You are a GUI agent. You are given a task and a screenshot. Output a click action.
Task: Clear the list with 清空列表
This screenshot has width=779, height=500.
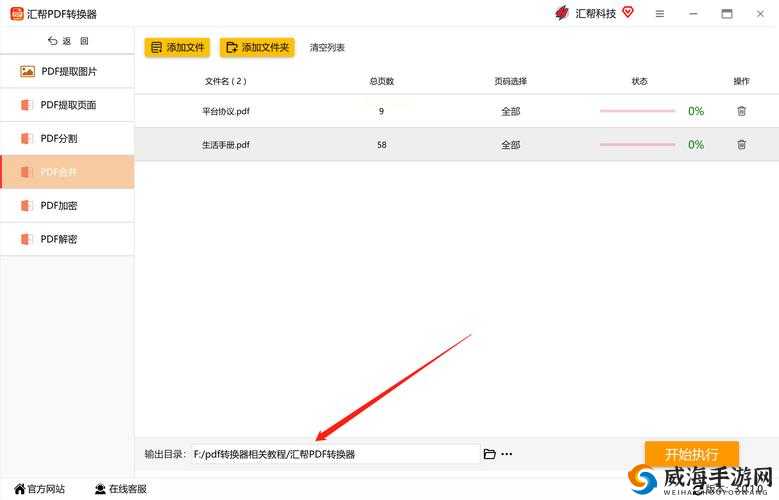click(x=327, y=48)
